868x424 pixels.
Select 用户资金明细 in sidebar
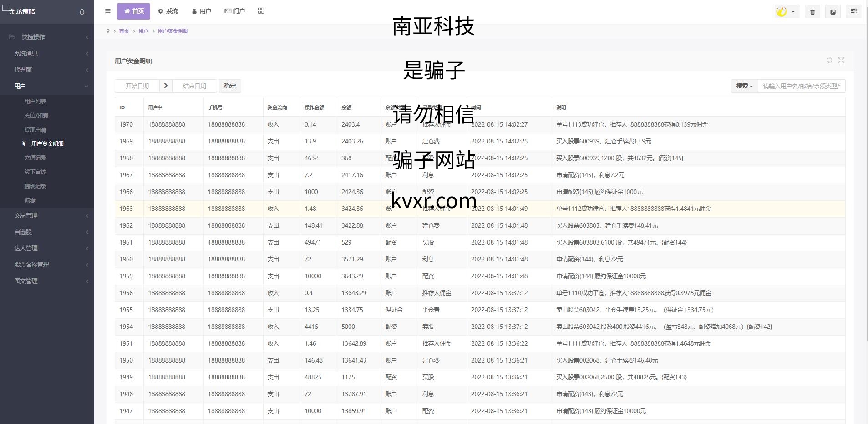tap(47, 143)
